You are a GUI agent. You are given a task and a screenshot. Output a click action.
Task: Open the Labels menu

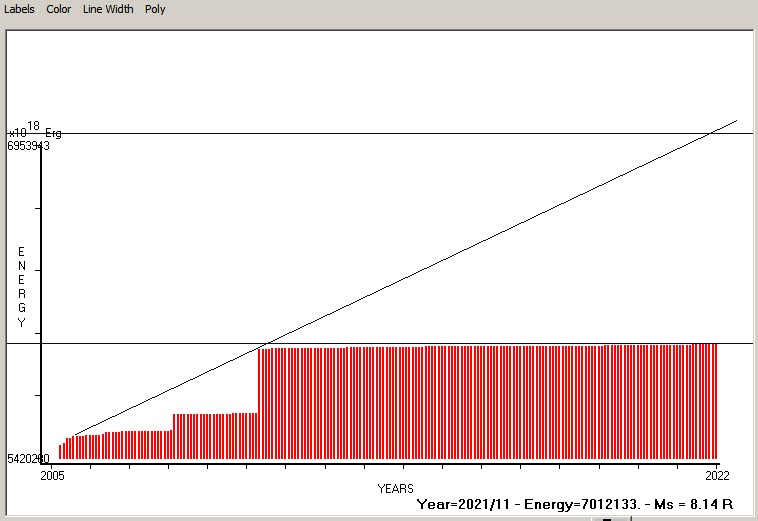(x=19, y=9)
